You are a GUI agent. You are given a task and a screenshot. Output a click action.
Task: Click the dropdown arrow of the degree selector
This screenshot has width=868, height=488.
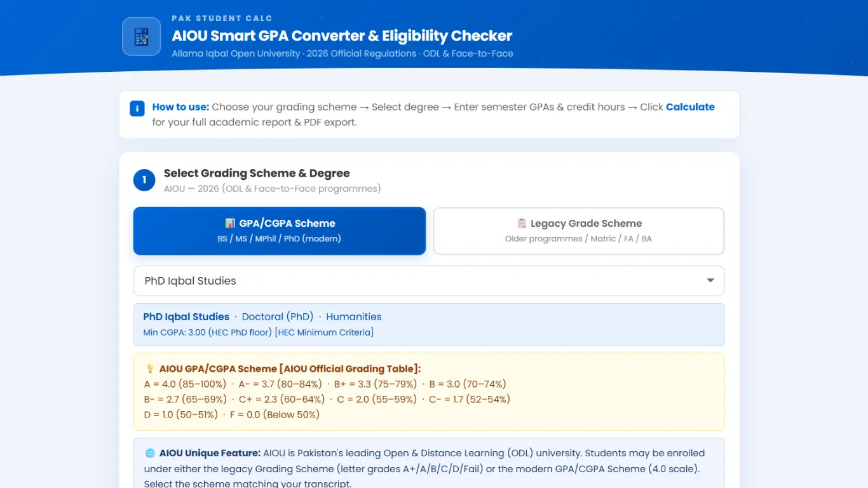710,281
